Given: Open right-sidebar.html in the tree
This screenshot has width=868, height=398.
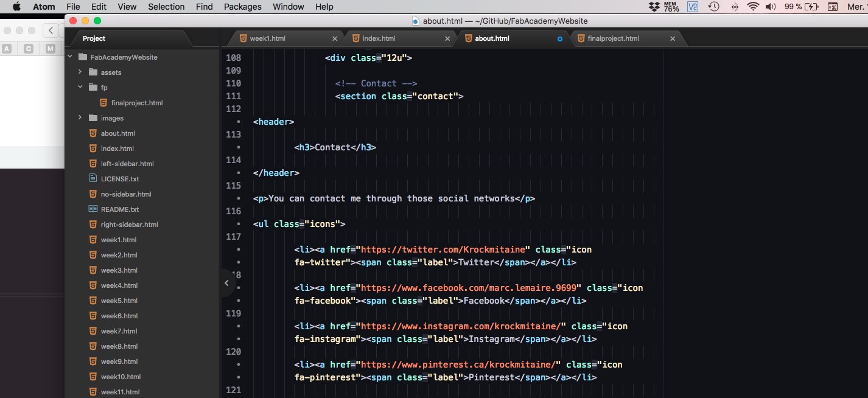Looking at the screenshot, I should (130, 225).
